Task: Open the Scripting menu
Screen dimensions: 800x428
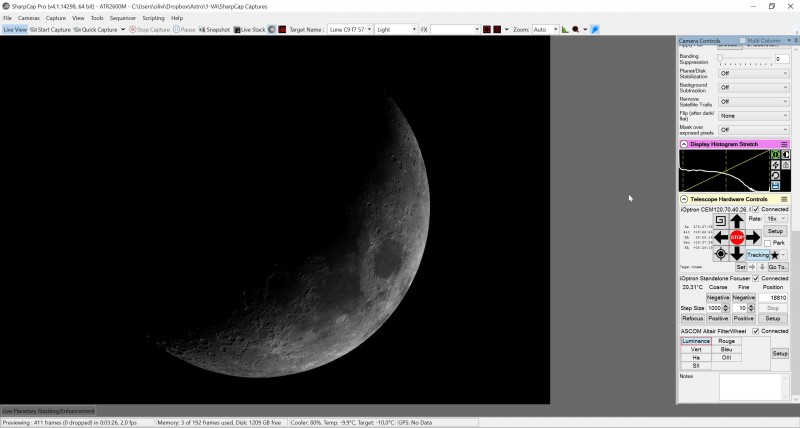Action: [x=153, y=18]
